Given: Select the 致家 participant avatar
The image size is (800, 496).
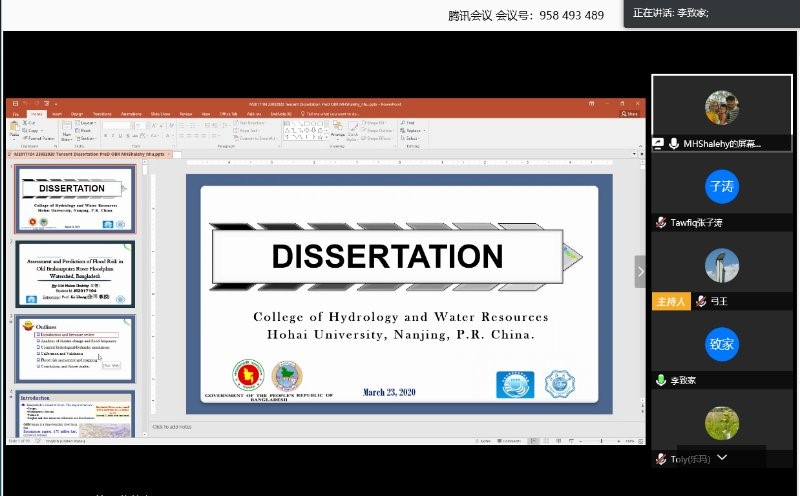Looking at the screenshot, I should coord(722,343).
